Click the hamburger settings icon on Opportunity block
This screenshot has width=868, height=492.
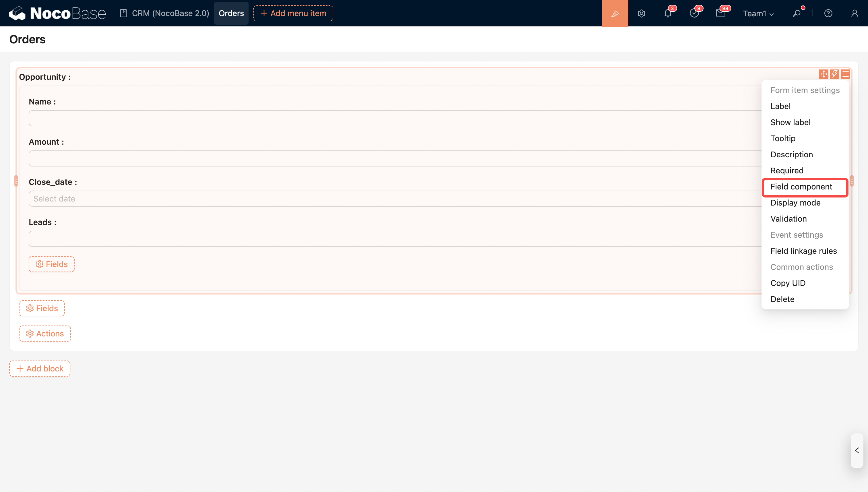pos(845,74)
